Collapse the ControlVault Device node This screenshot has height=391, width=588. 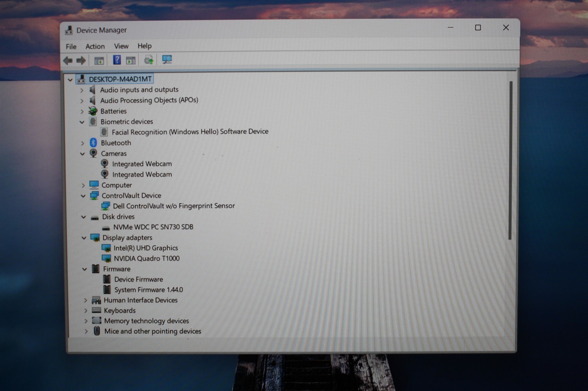click(x=83, y=196)
